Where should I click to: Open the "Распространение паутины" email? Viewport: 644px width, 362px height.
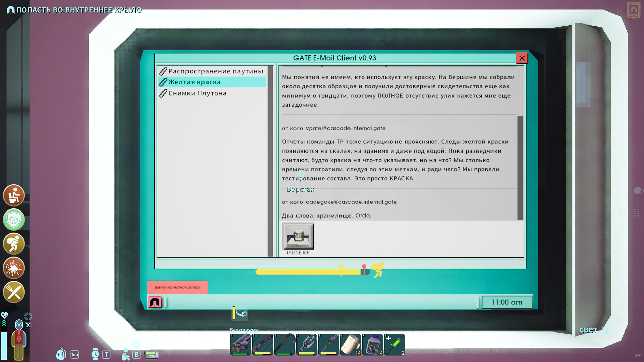click(212, 71)
